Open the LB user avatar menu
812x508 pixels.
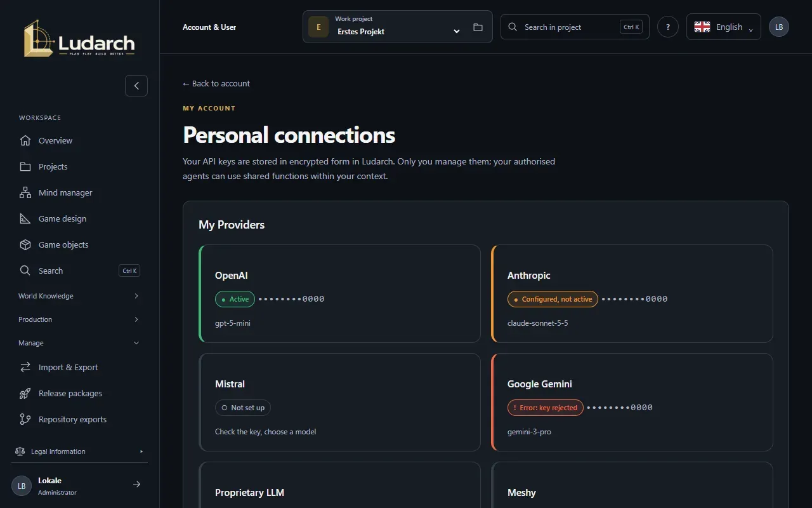point(779,27)
